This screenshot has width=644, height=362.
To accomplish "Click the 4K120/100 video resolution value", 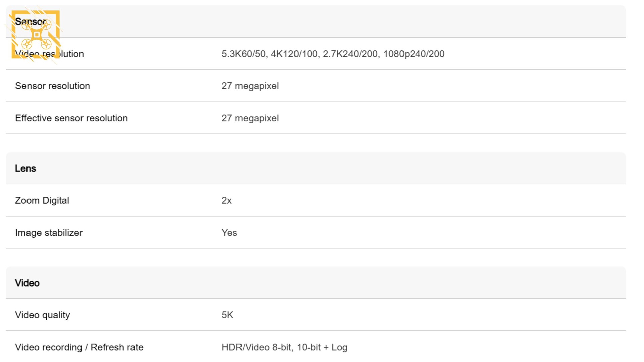I will tap(294, 54).
